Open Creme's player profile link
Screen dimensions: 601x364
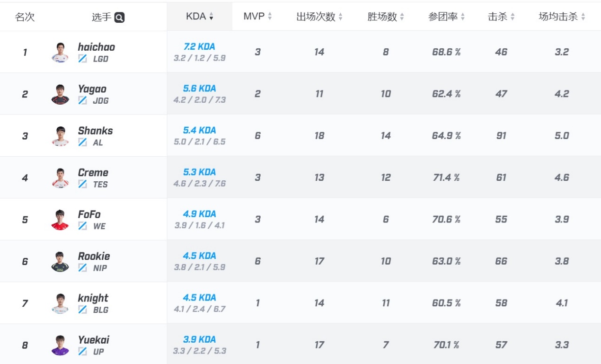coord(93,172)
